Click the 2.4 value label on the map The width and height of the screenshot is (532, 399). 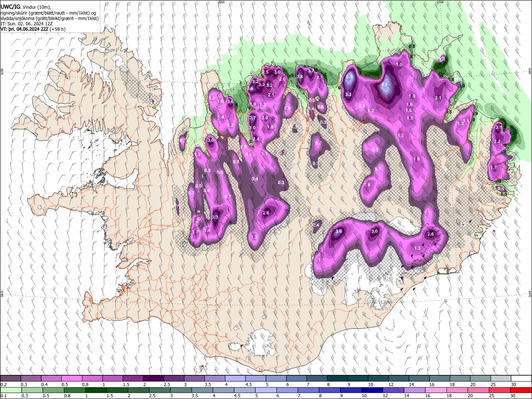tap(256, 139)
